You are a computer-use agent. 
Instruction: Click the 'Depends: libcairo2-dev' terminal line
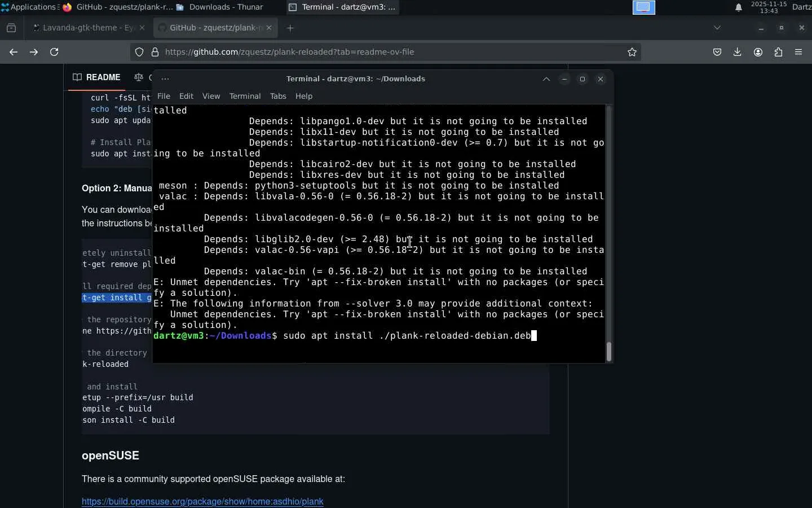coord(413,164)
